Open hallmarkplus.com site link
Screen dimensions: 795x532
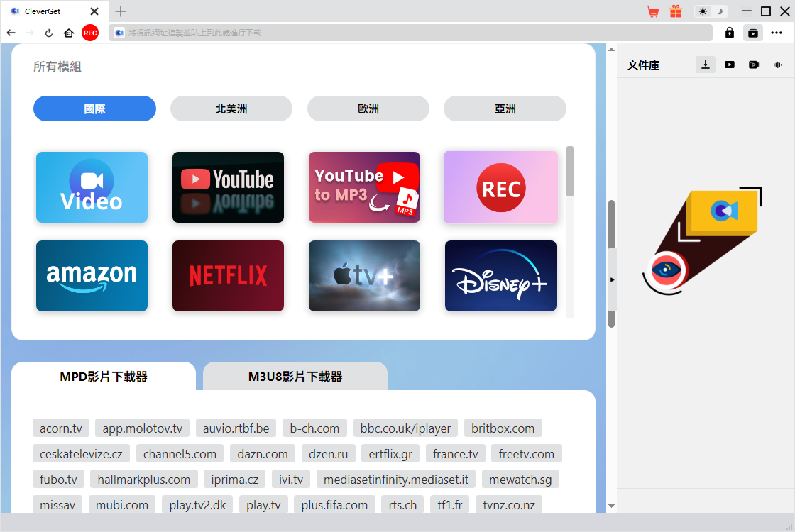[x=144, y=479]
